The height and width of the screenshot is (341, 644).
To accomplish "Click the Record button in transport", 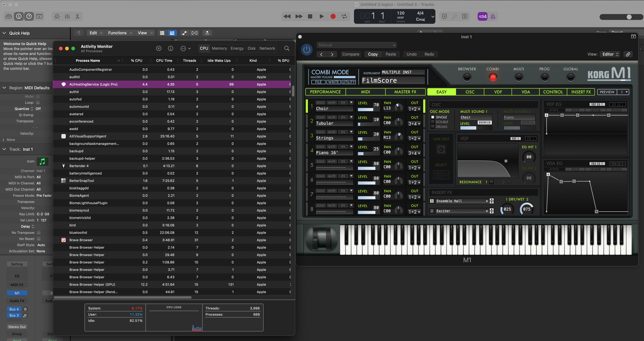I will [333, 17].
